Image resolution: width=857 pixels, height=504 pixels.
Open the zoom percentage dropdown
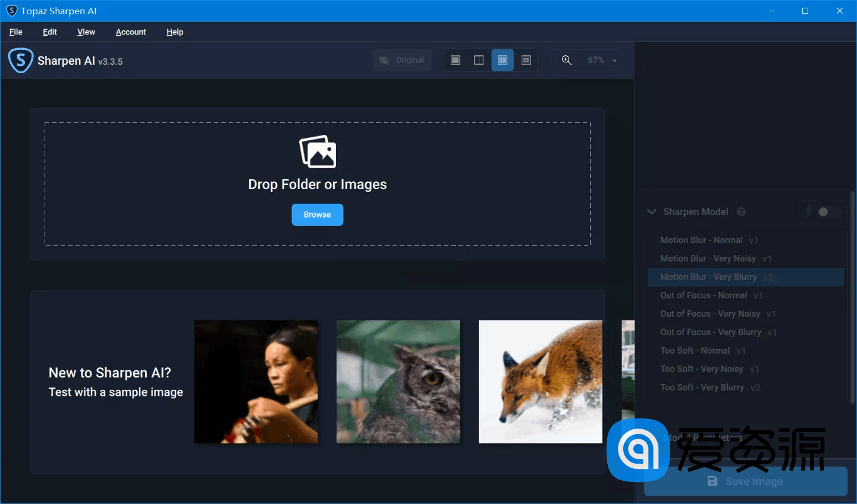coord(614,59)
